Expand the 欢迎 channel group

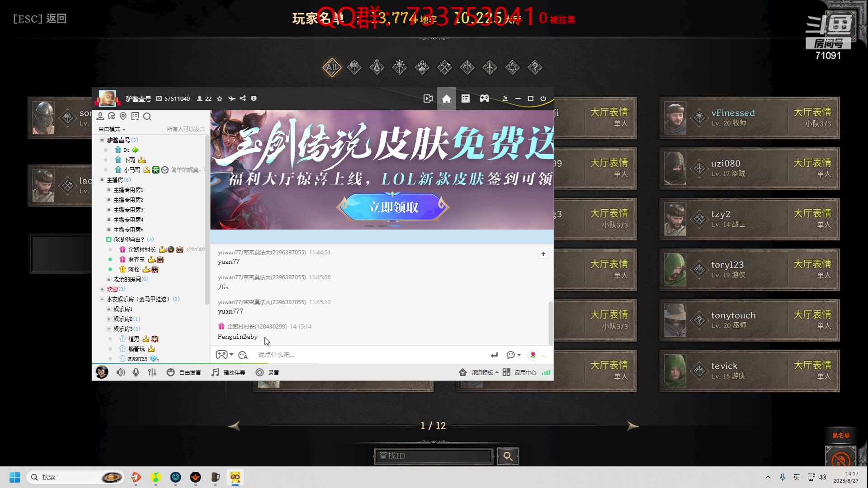pyautogui.click(x=102, y=289)
